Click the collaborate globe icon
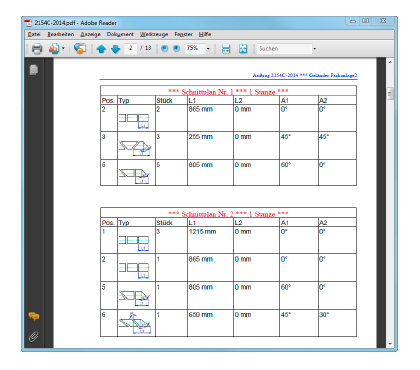 coord(80,49)
